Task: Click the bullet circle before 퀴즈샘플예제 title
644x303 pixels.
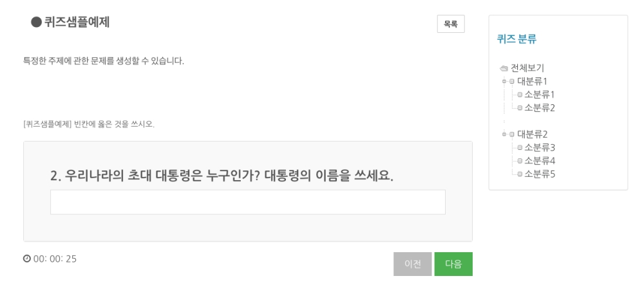Action: pos(36,22)
